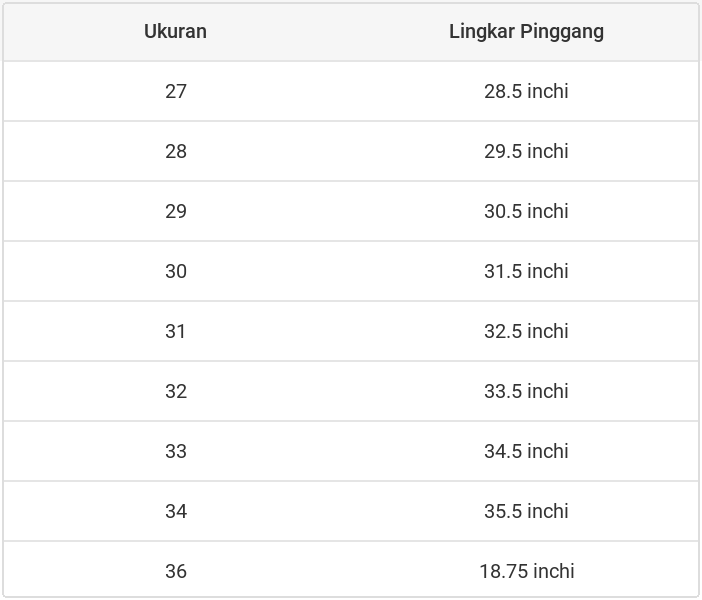
Task: Select the size 28 cell
Action: [176, 151]
